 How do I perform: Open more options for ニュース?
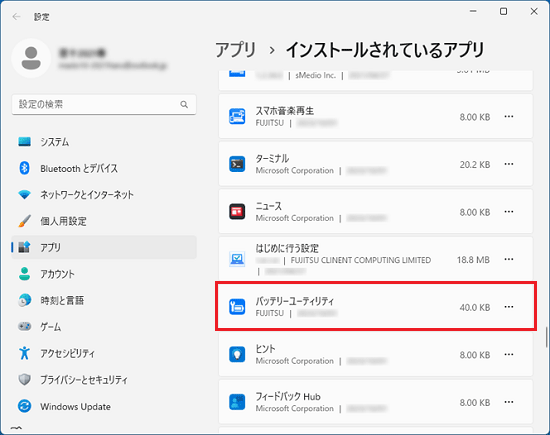click(509, 212)
